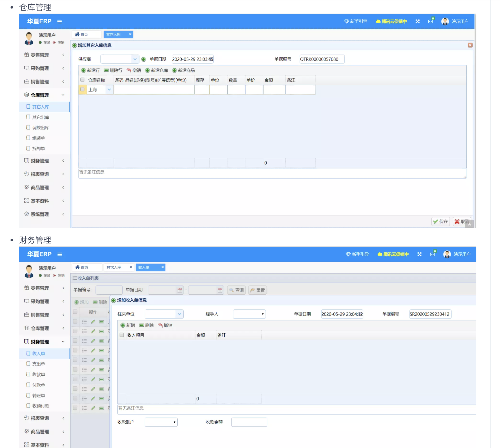
Task: Open the 供应商 supplier dropdown
Action: click(135, 59)
